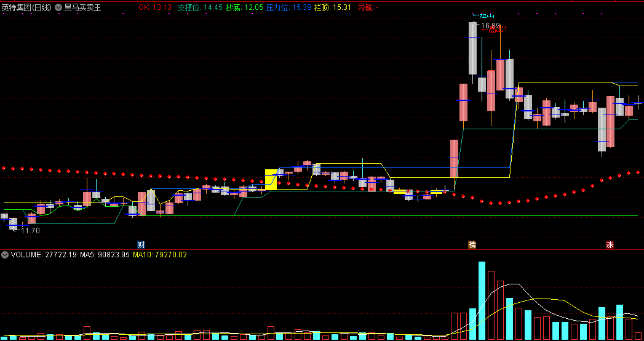Click the MA5: 90823.95 label

105,255
